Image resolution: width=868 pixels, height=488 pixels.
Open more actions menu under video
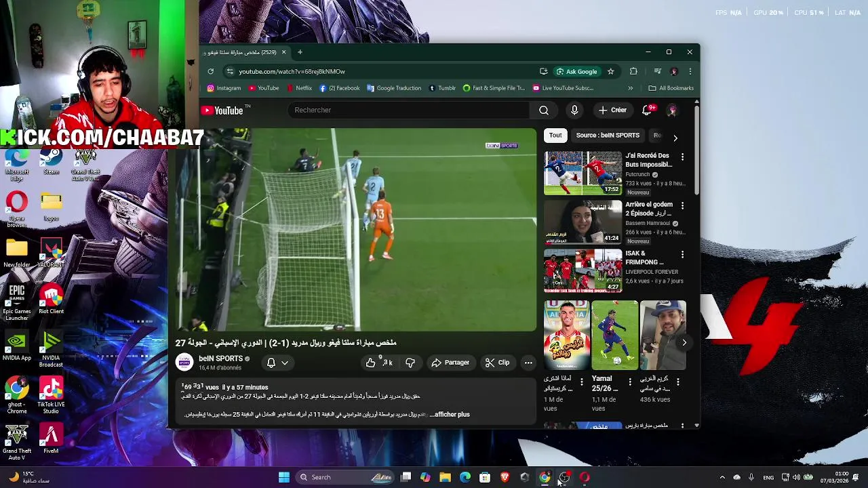[x=528, y=363]
